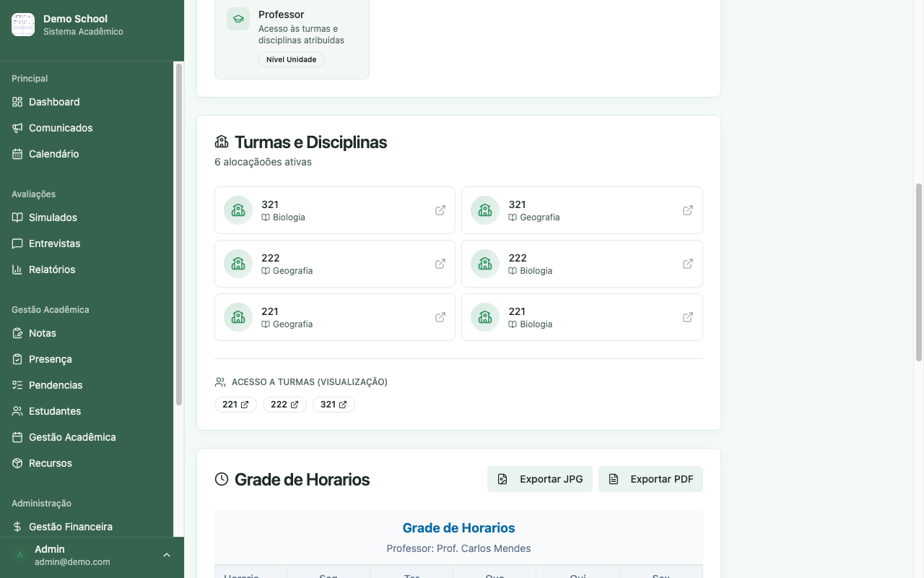The image size is (924, 578).
Task: Click the Professor graduation cap icon
Action: (x=238, y=19)
